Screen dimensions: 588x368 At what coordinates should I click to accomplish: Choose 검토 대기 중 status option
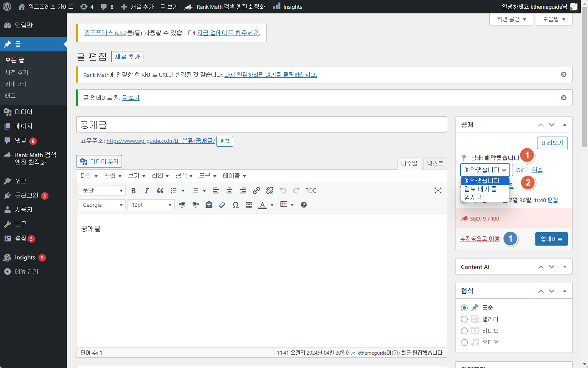(x=485, y=189)
